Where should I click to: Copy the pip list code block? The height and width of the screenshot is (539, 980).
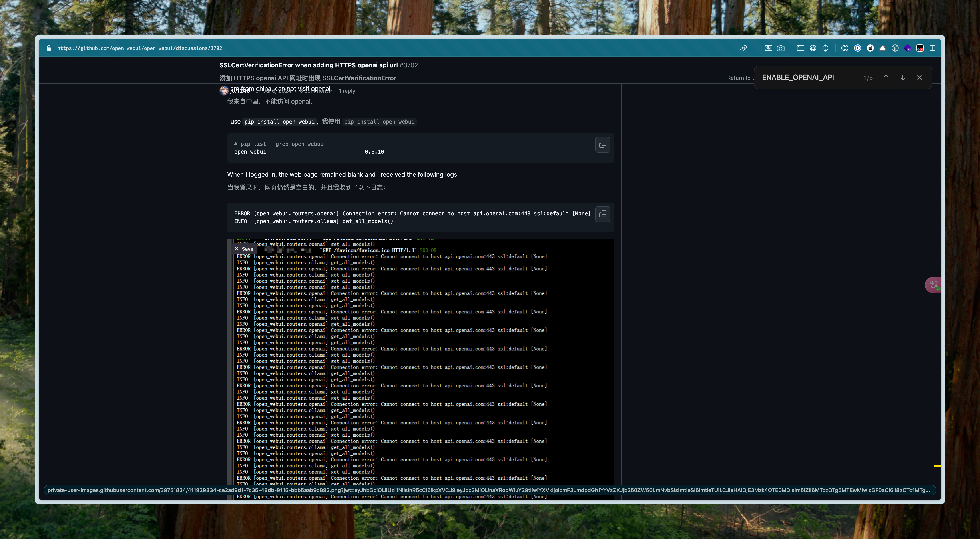(x=603, y=144)
